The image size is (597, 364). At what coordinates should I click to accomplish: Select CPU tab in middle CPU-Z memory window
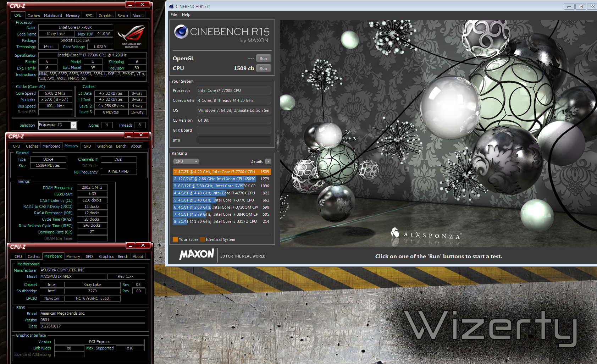tap(16, 146)
